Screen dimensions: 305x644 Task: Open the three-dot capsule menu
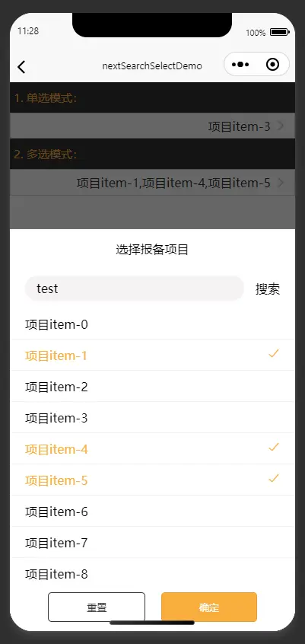(240, 65)
